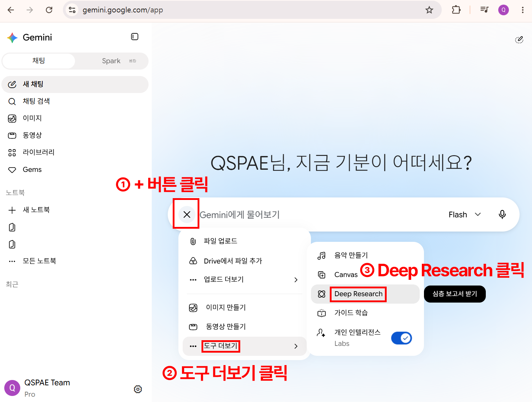Select Deep Research tool

click(x=365, y=294)
